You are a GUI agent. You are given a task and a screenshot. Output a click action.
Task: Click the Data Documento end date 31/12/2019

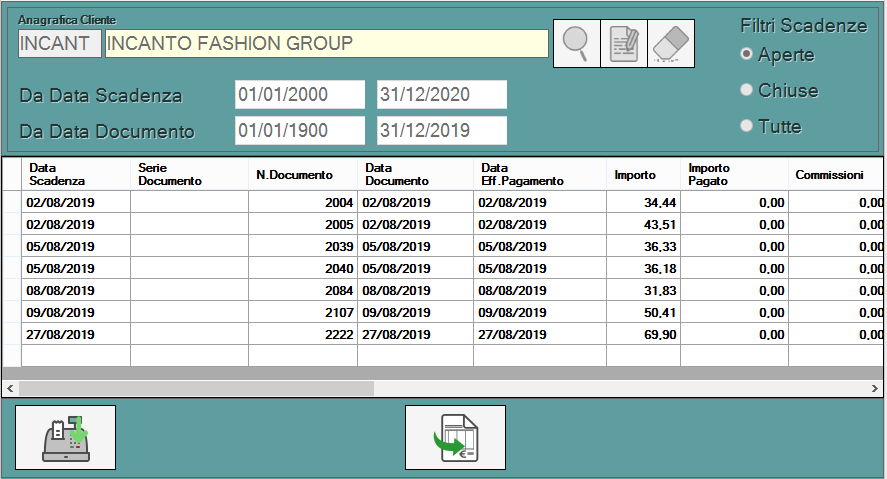pos(441,130)
